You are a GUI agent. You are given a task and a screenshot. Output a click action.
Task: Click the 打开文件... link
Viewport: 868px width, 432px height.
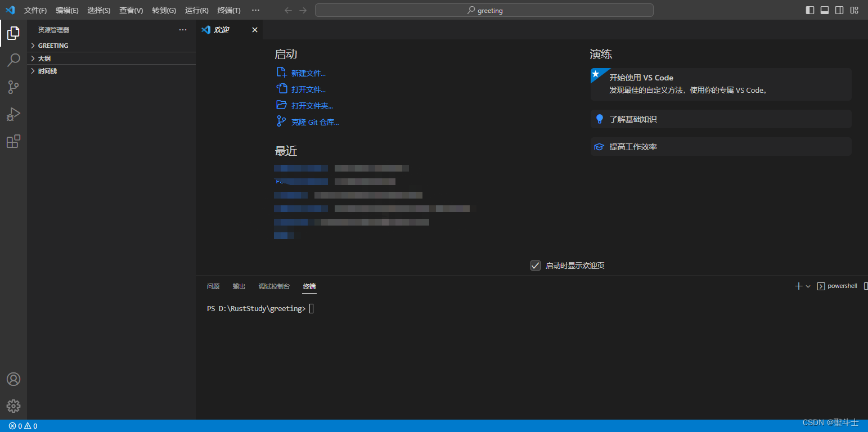(308, 89)
